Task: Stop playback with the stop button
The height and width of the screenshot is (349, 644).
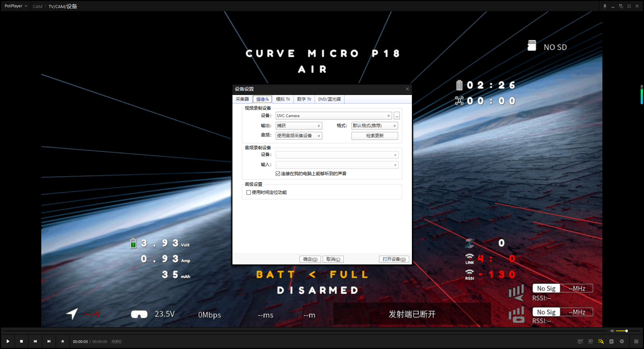Action: (21, 341)
